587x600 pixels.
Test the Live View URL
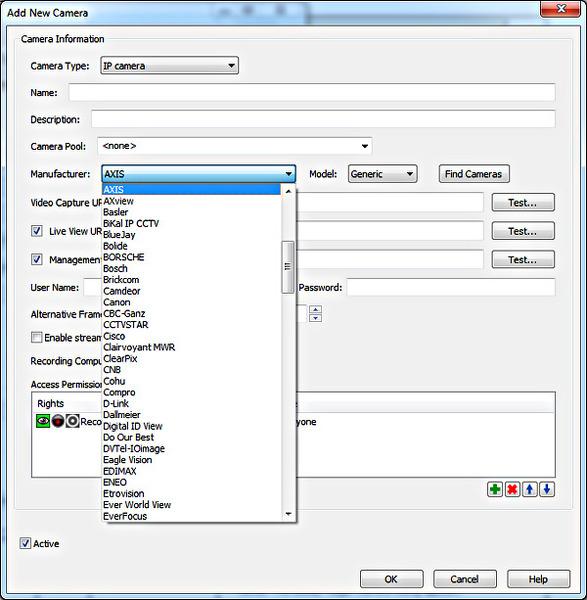pos(523,231)
